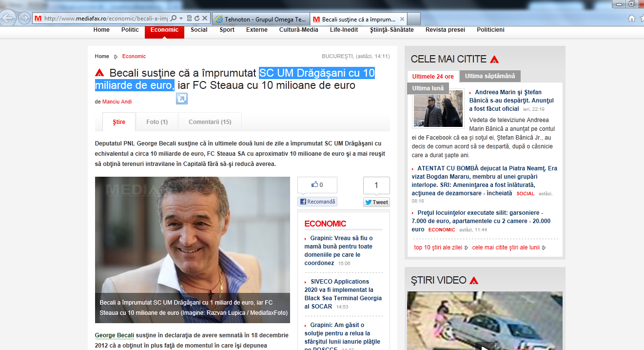Open Grapini: Vreau să fiu o mamă bună article
The image size is (644, 350).
[339, 250]
